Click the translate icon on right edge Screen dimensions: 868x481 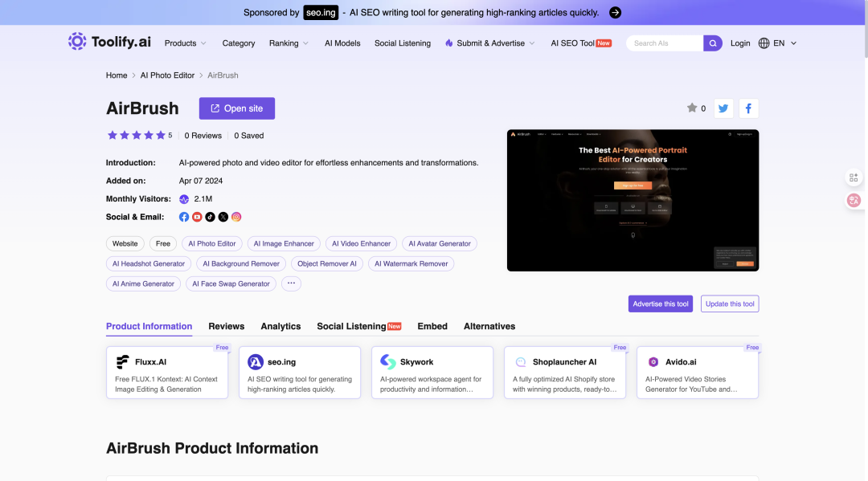(x=854, y=200)
